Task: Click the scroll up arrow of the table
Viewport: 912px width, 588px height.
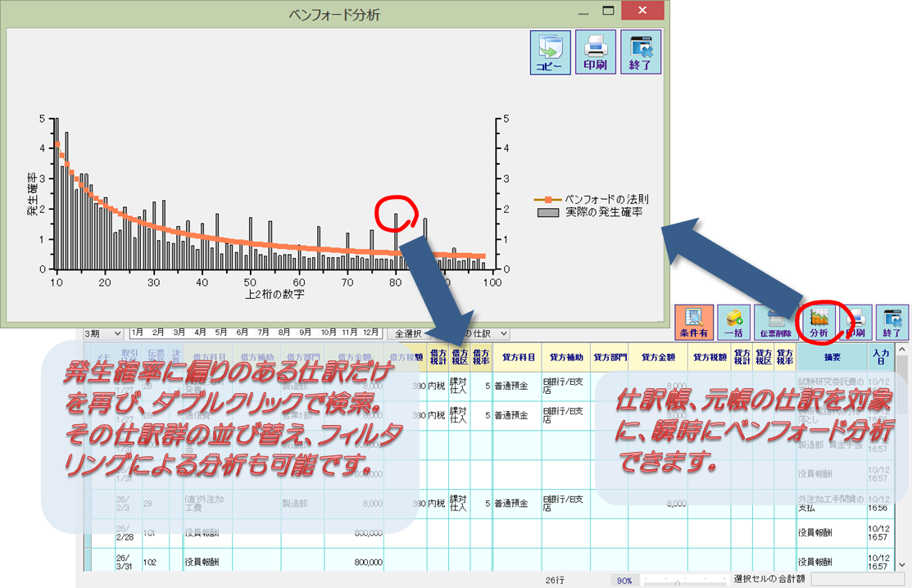Action: coord(901,349)
